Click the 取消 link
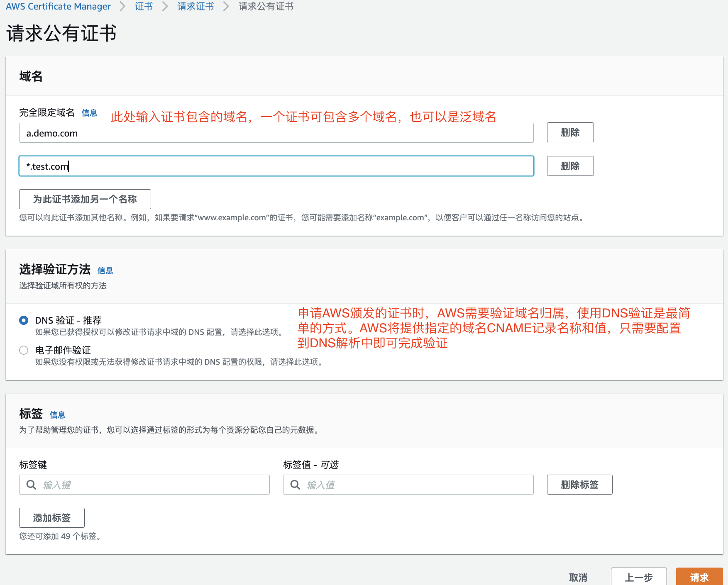Screen dimensions: 728x585 [x=578, y=577]
